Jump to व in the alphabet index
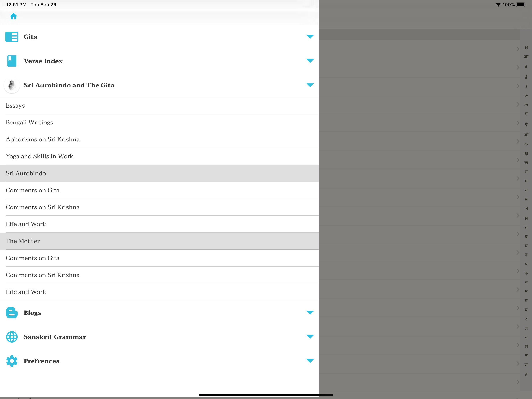The height and width of the screenshot is (399, 532). click(x=526, y=337)
